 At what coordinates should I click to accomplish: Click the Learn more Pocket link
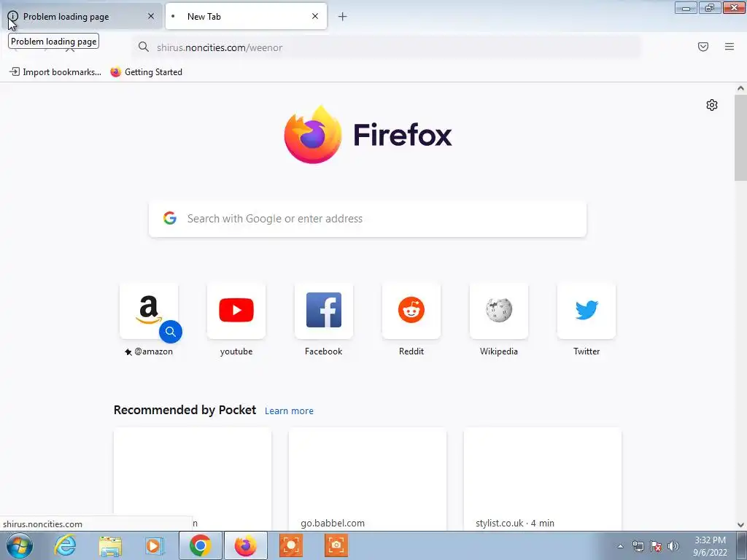click(x=289, y=411)
